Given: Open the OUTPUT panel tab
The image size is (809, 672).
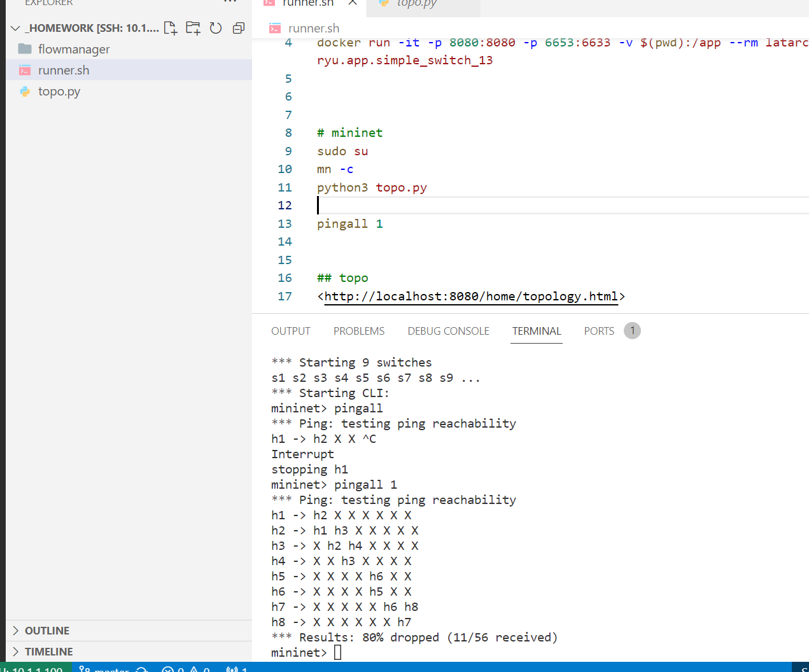Looking at the screenshot, I should tap(291, 331).
